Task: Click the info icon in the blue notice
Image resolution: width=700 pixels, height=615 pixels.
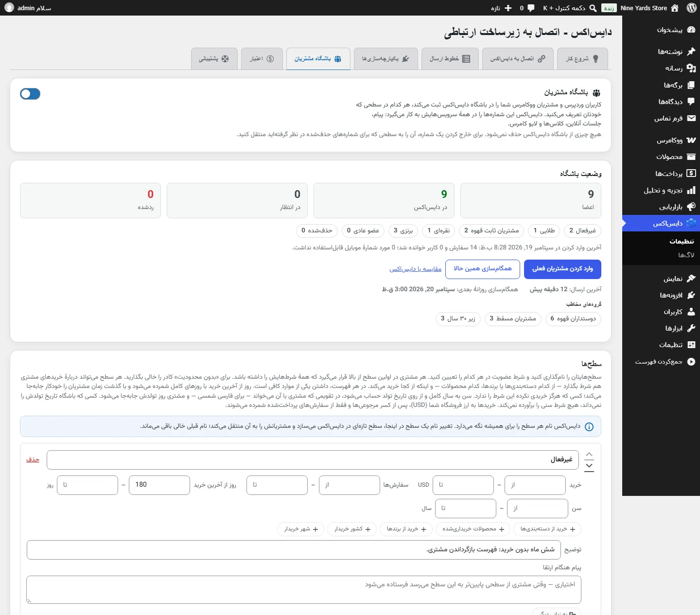Action: (x=589, y=427)
